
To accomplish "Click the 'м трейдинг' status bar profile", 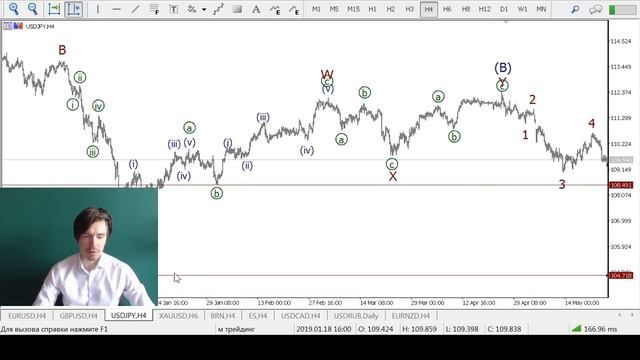I will (x=236, y=329).
